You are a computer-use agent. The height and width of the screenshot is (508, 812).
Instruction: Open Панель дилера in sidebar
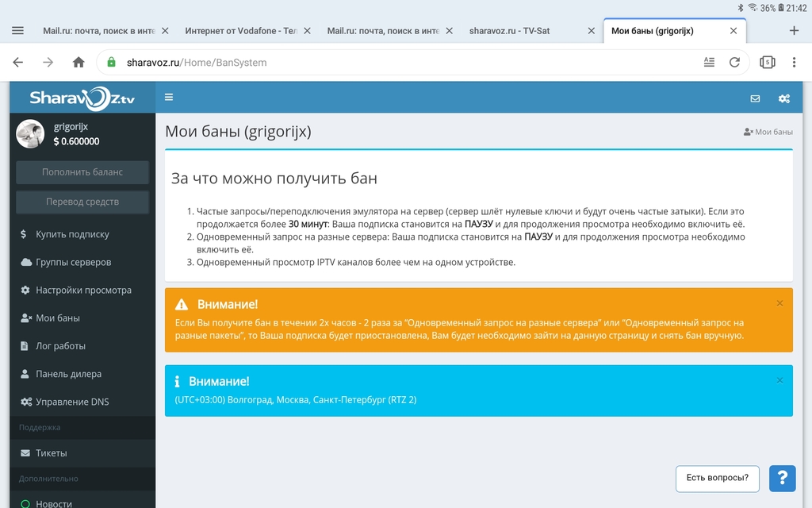pos(82,375)
